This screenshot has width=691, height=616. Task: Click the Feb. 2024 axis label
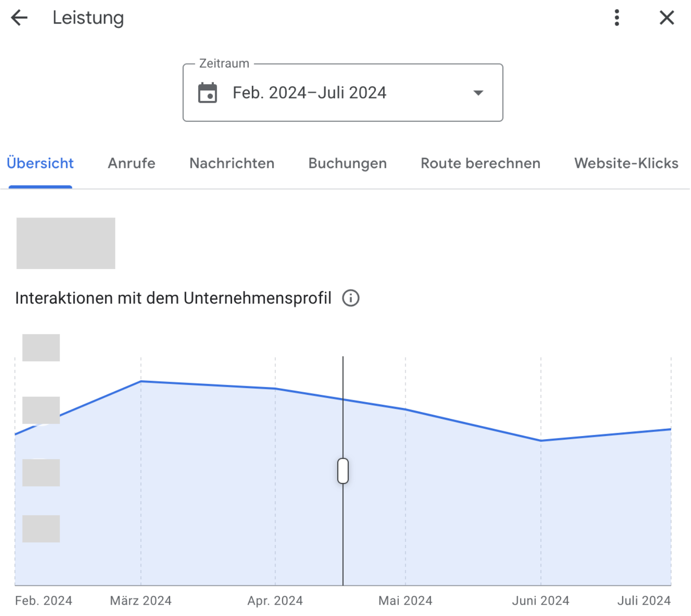(43, 601)
